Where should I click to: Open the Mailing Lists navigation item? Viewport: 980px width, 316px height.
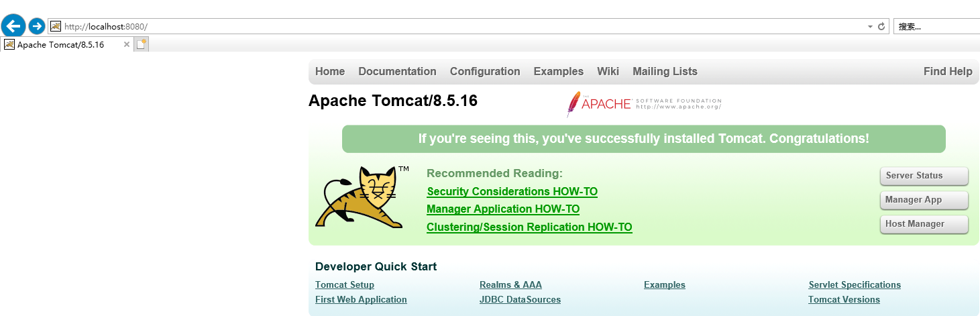[x=665, y=71]
